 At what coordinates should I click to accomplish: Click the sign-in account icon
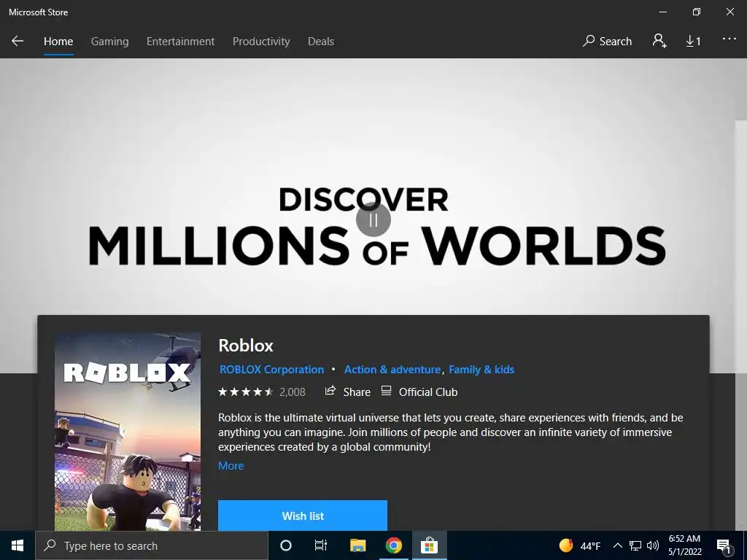click(659, 41)
